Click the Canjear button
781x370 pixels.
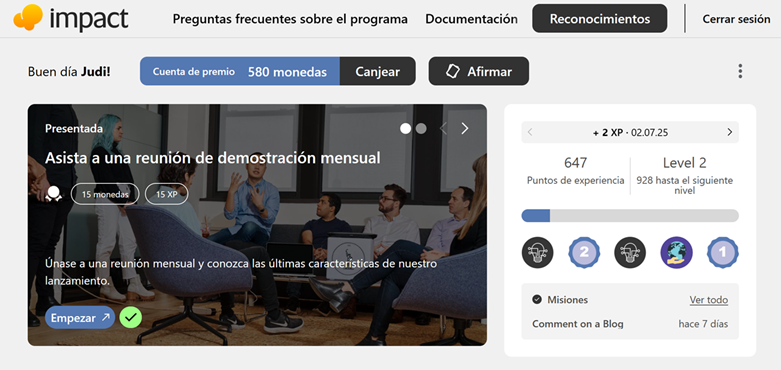coord(378,71)
